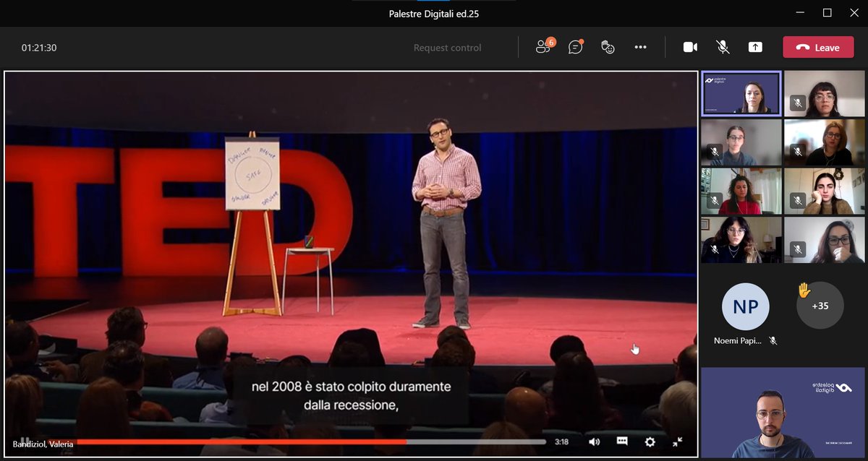Click Request control
Screen dimensions: 868x461
(447, 48)
